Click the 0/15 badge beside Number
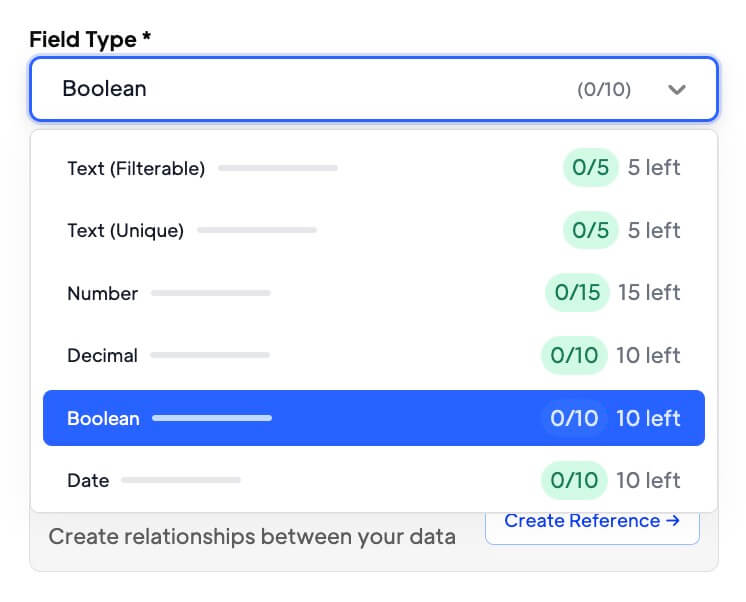This screenshot has width=746, height=602. click(x=578, y=293)
